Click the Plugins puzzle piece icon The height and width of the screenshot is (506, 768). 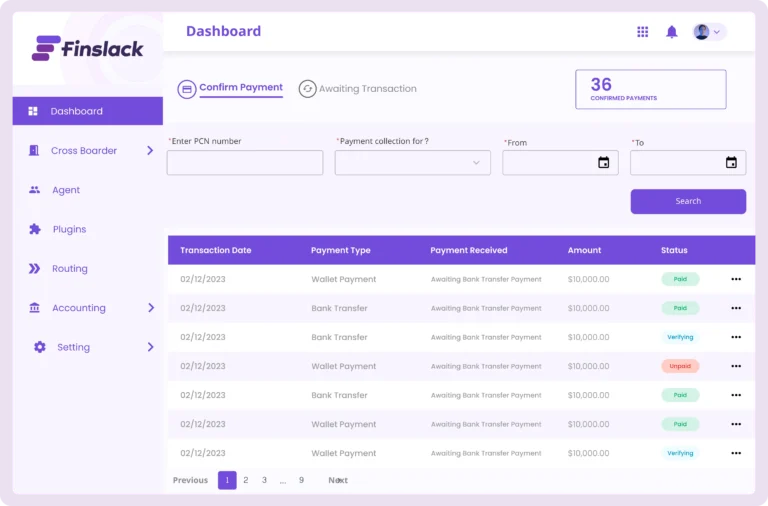pyautogui.click(x=35, y=229)
